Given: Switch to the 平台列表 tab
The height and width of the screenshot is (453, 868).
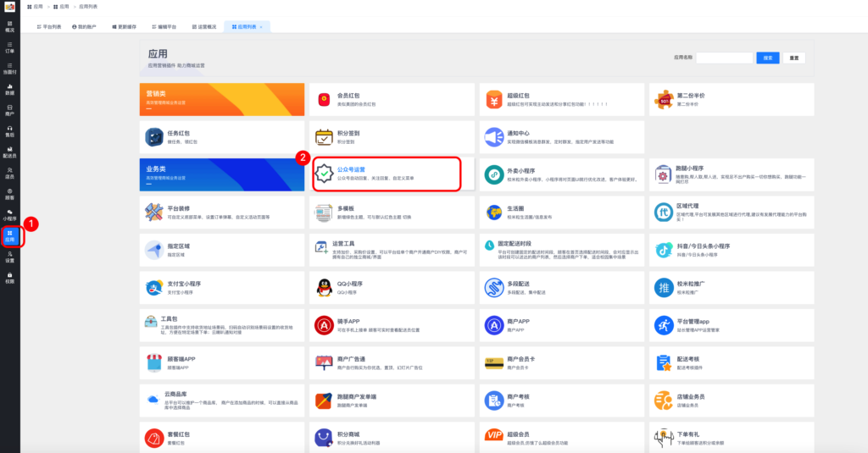Looking at the screenshot, I should click(48, 27).
